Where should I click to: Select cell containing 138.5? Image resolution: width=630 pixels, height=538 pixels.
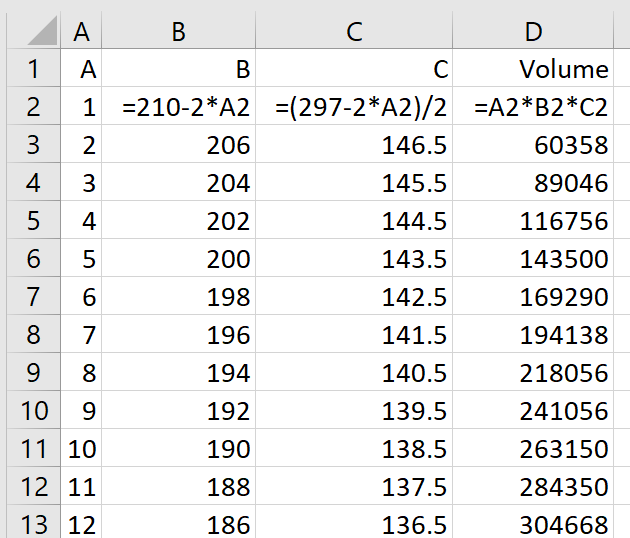[355, 447]
